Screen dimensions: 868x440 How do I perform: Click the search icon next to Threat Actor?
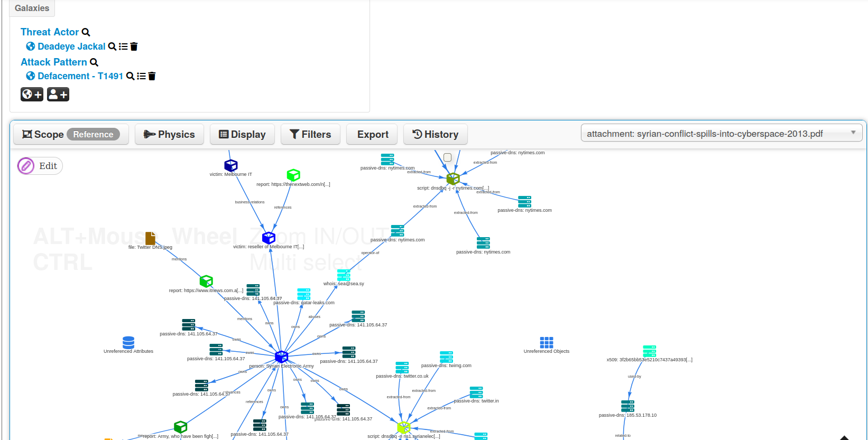86,32
